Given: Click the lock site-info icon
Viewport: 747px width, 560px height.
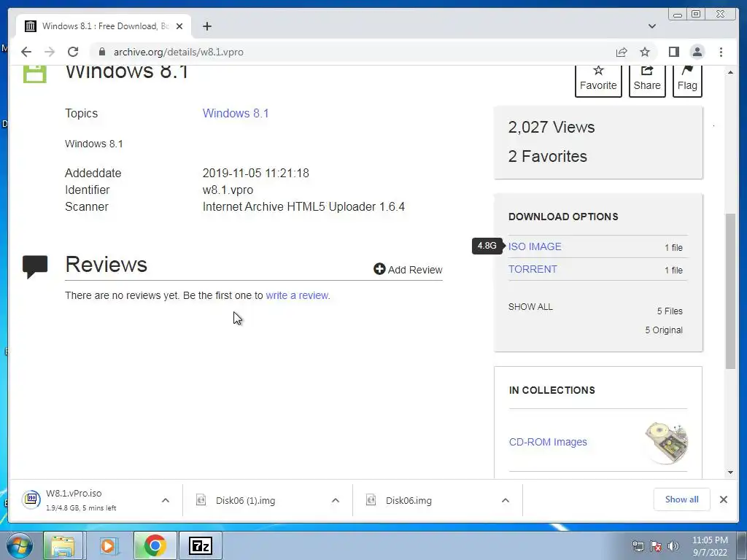Looking at the screenshot, I should click(x=101, y=52).
